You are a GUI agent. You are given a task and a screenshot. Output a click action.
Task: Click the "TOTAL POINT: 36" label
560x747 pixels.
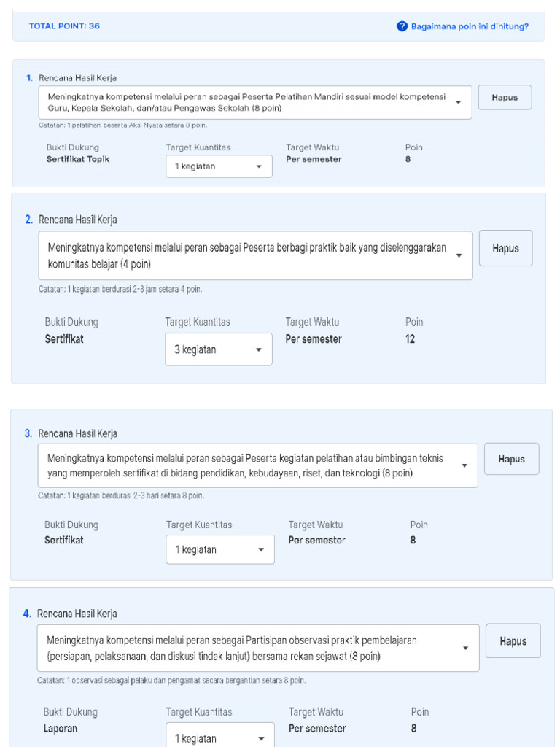pos(64,26)
